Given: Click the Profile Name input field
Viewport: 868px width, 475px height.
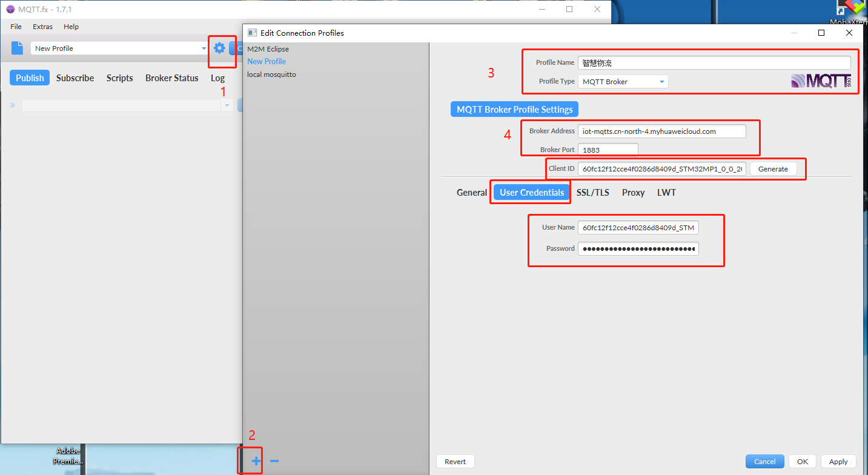Looking at the screenshot, I should [714, 62].
